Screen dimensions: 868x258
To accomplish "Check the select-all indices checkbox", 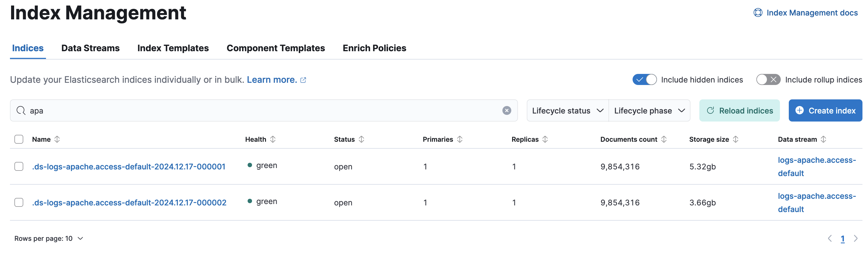I will pos(19,139).
